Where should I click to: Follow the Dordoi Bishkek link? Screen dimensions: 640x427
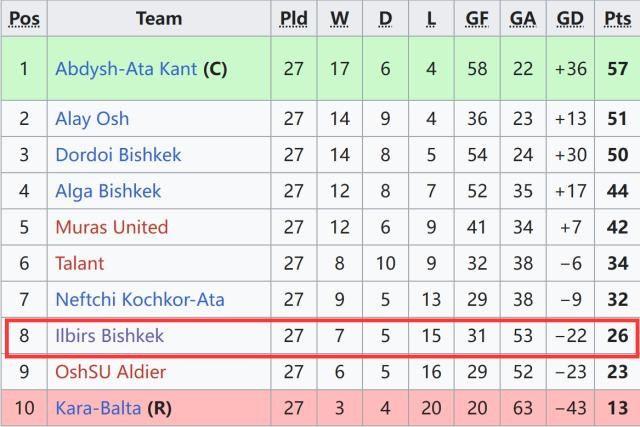coord(116,155)
